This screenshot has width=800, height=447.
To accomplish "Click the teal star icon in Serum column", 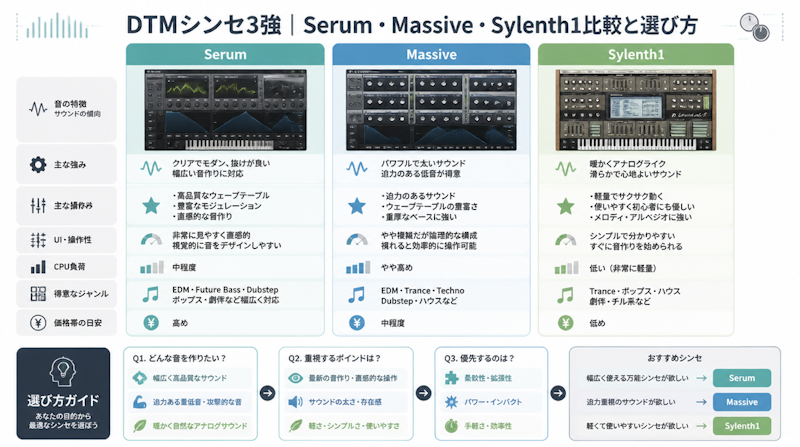I will tap(151, 206).
